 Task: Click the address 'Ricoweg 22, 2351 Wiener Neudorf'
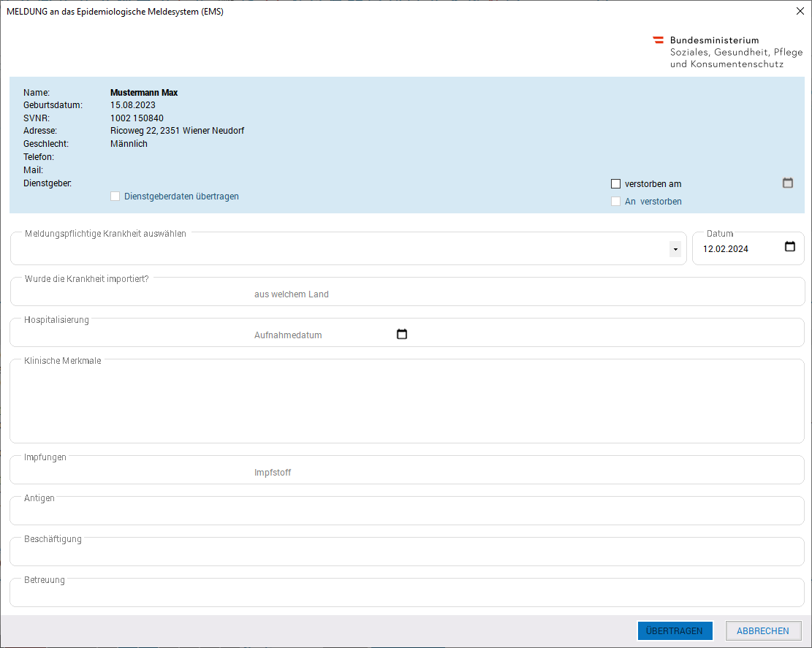click(177, 131)
